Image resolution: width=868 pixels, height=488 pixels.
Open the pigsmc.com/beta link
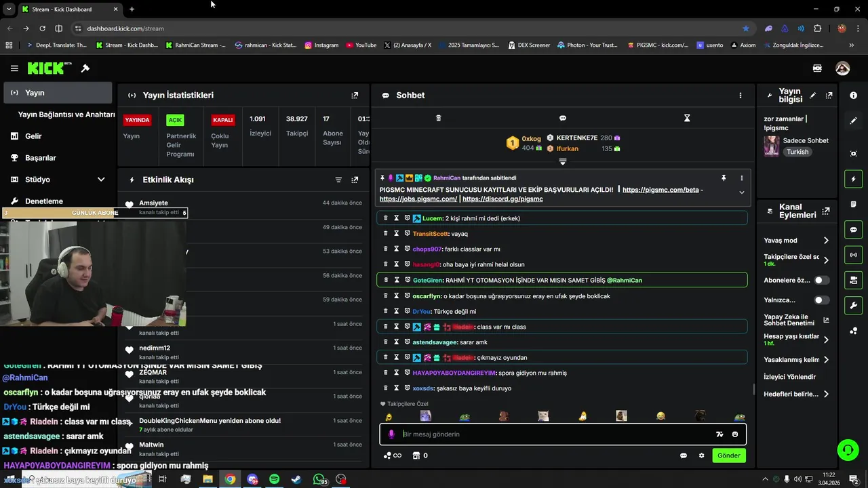[660, 190]
